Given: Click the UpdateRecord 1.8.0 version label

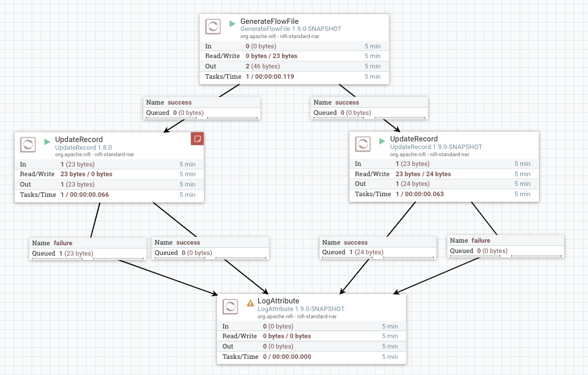Looking at the screenshot, I should coord(83,148).
